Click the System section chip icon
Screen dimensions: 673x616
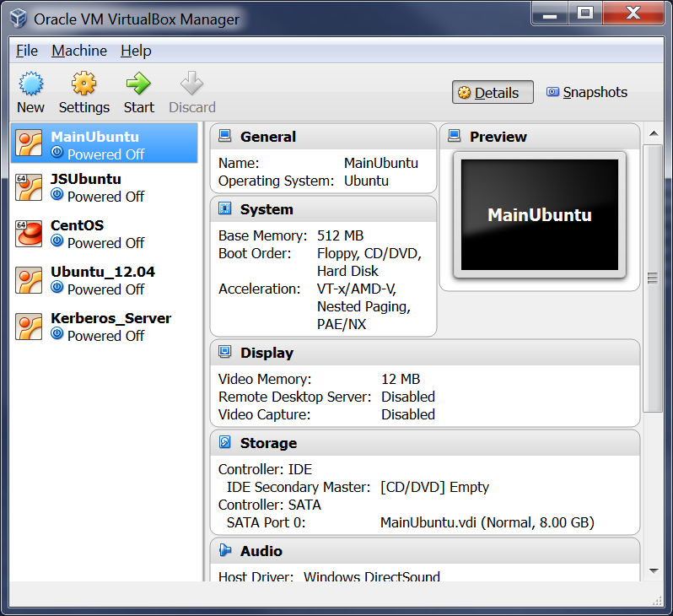click(225, 208)
